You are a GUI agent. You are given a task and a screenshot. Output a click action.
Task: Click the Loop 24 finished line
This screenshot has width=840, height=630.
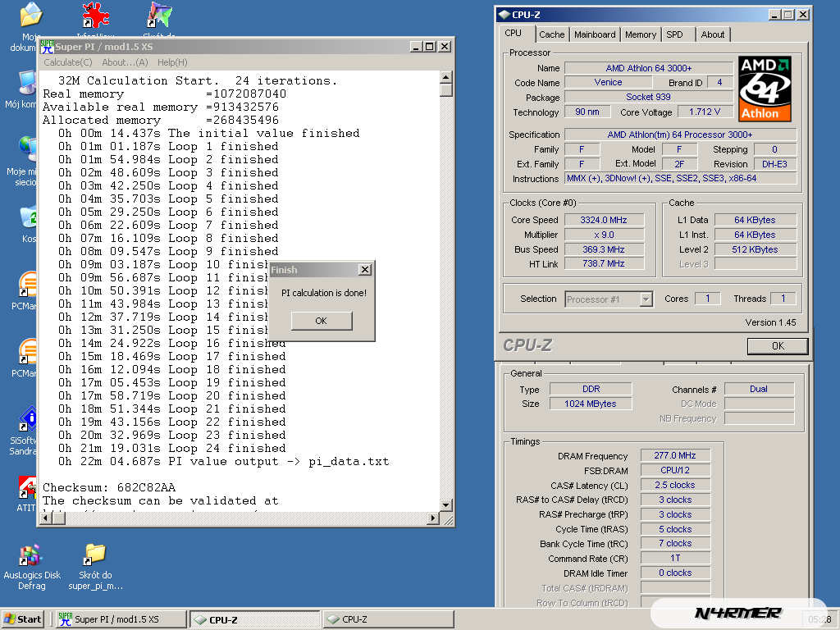[172, 449]
